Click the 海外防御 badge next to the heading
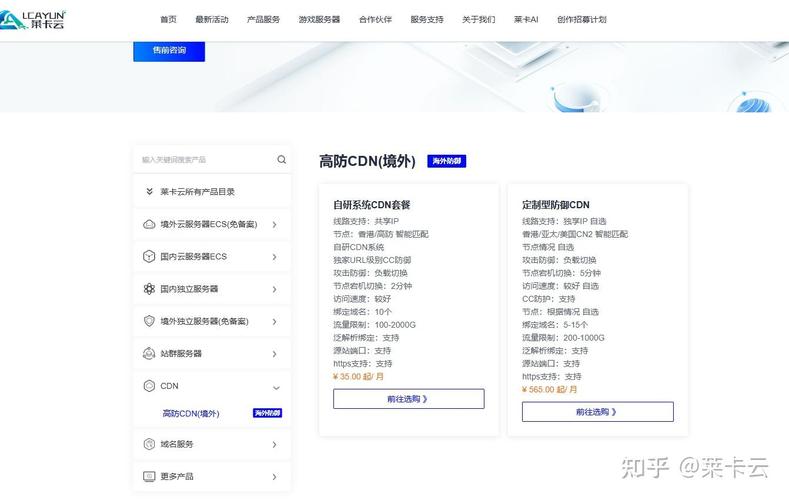The image size is (789, 500). tap(446, 161)
